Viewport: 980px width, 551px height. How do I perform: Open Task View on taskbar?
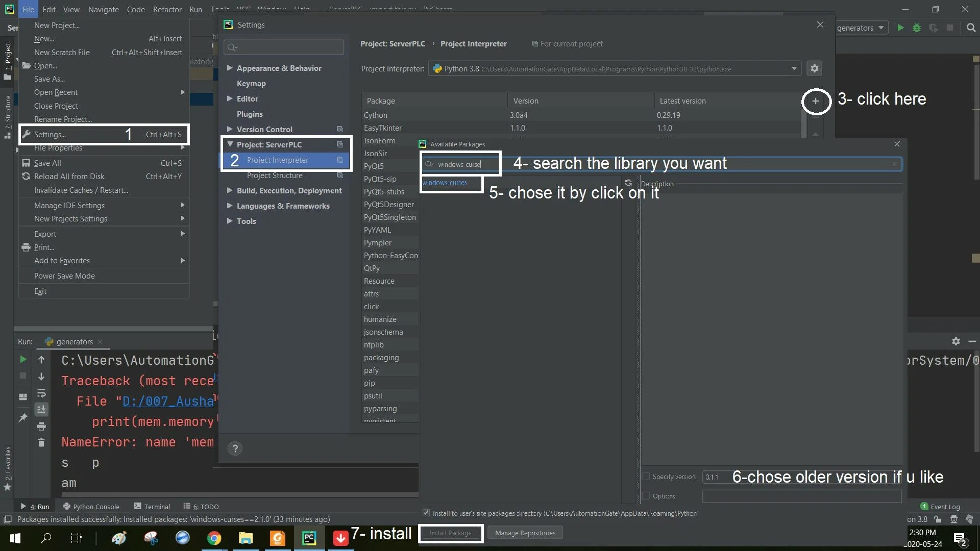[76, 538]
